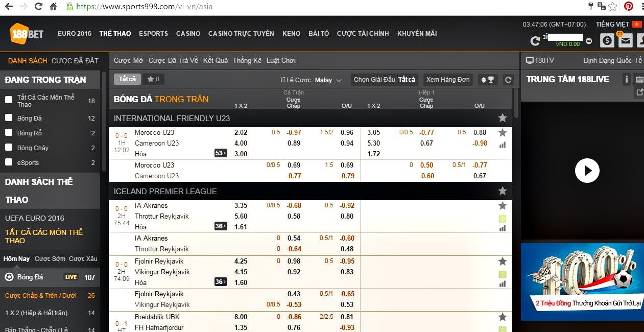The image size is (644, 332).
Task: Favorite the International Friendly U23 league
Action: click(x=503, y=118)
